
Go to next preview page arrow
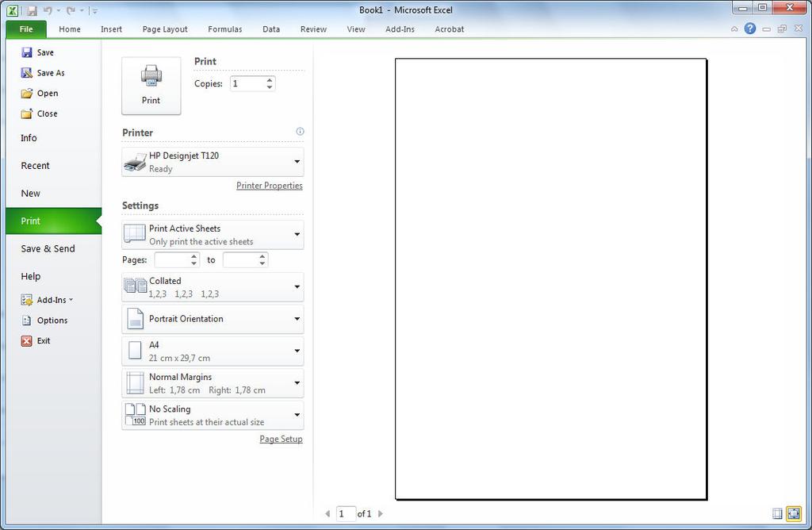[381, 513]
